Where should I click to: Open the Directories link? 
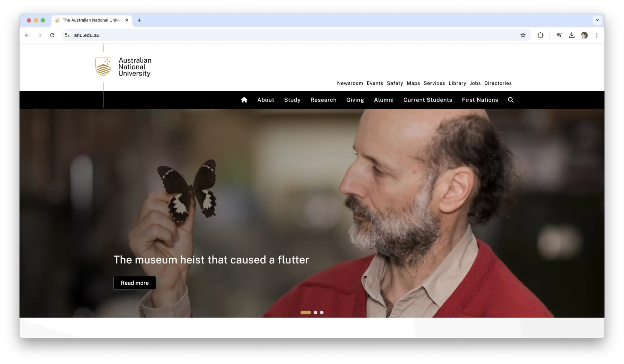pos(498,83)
